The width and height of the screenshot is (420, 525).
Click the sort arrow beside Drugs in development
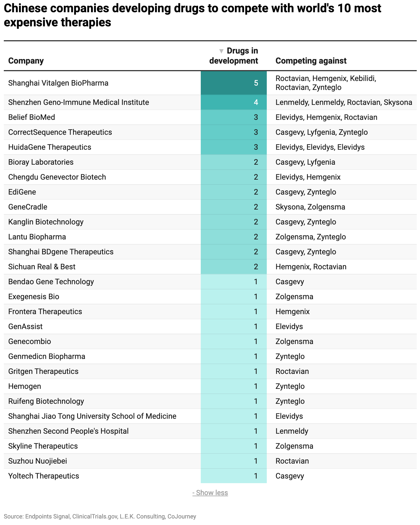[221, 51]
